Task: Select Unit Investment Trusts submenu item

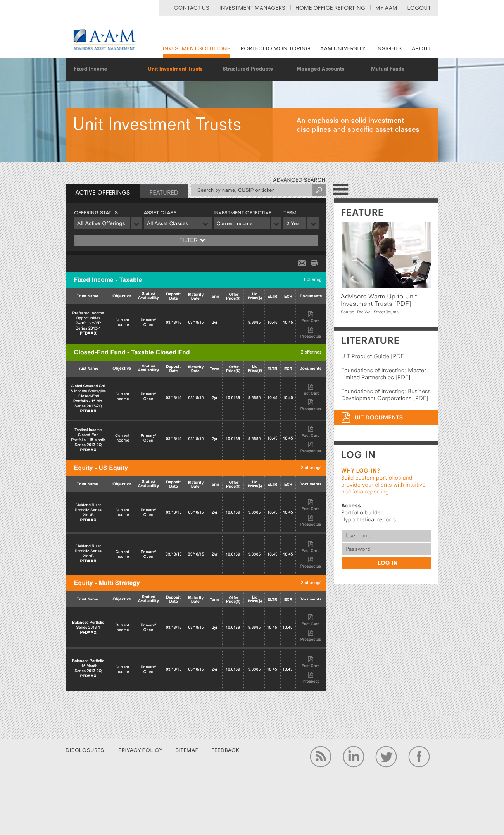Action: point(175,69)
